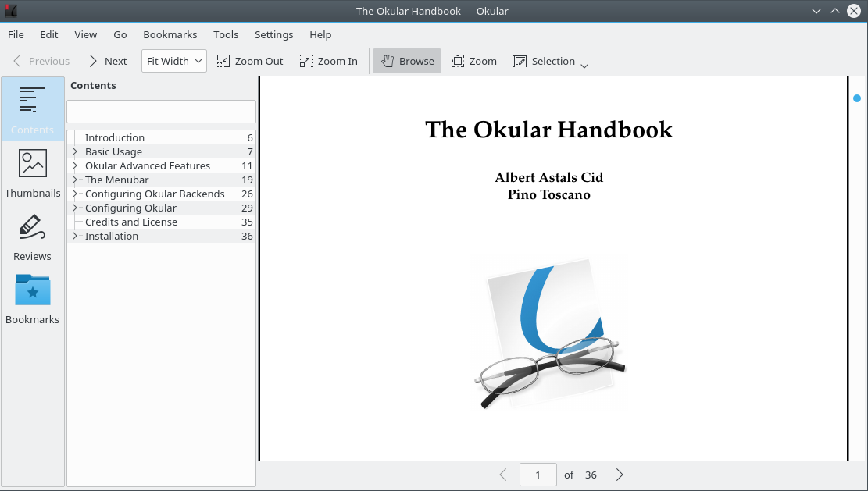Toggle the Selection tool
This screenshot has height=491, width=868.
pos(545,61)
